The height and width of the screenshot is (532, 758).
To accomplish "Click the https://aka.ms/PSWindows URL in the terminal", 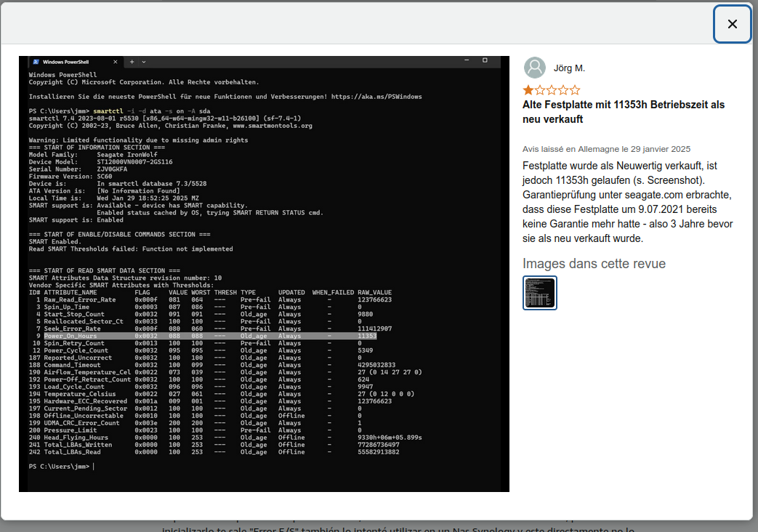I will tap(376, 97).
